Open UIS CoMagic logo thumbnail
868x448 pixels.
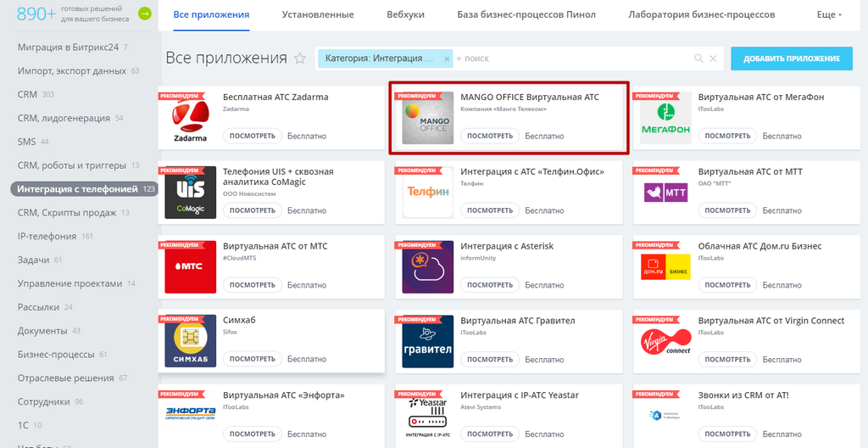190,193
